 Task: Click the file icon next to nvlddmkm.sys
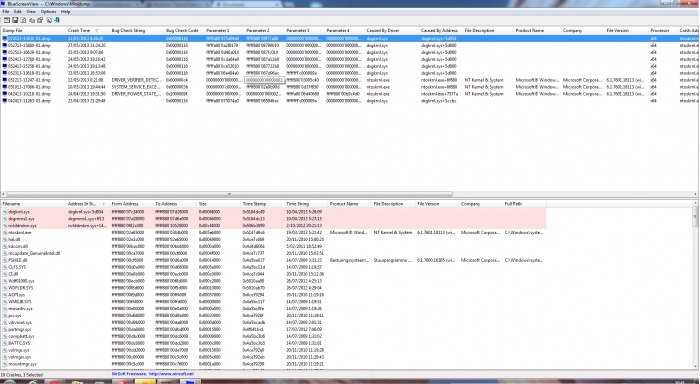coord(5,225)
